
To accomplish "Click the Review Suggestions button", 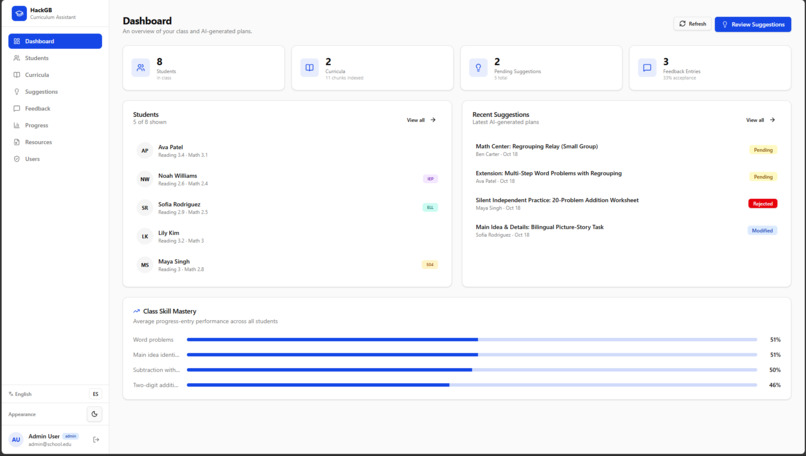I will point(753,24).
